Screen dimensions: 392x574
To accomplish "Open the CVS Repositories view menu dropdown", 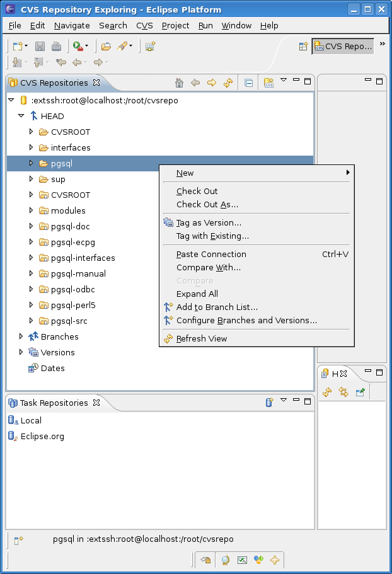I will point(284,81).
